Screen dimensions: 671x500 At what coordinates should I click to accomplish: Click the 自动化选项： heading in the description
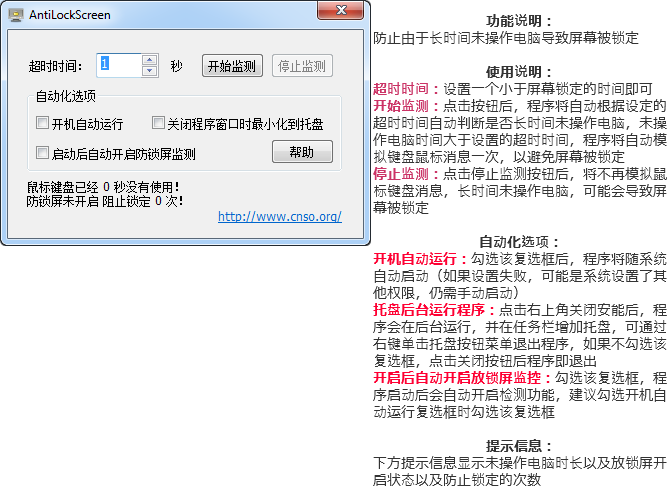(x=520, y=242)
